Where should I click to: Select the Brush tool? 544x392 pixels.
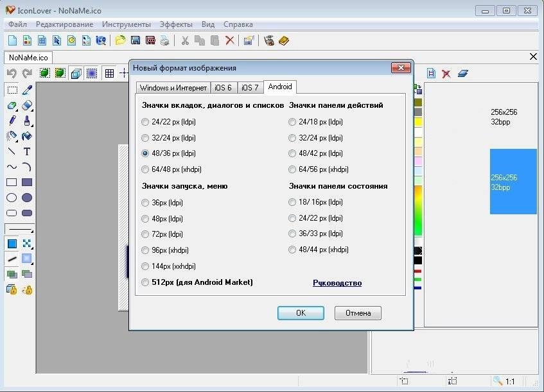pos(27,121)
